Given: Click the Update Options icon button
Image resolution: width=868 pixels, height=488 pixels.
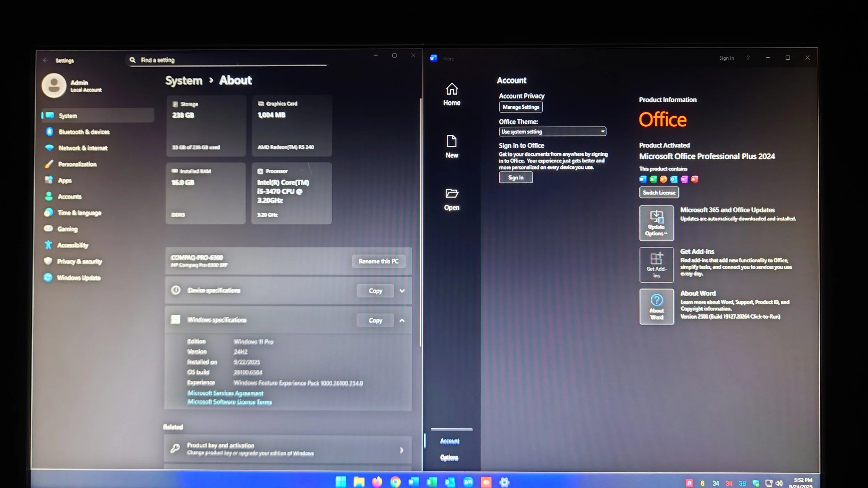Looking at the screenshot, I should pos(656,223).
